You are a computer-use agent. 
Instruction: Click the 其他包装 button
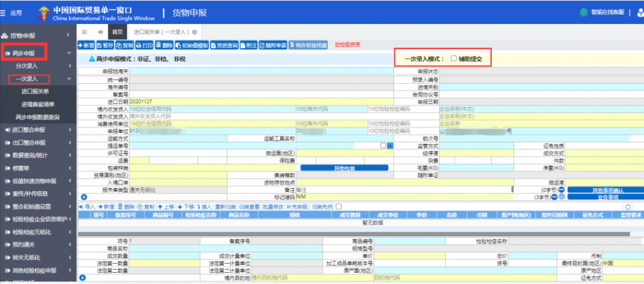tap(345, 168)
